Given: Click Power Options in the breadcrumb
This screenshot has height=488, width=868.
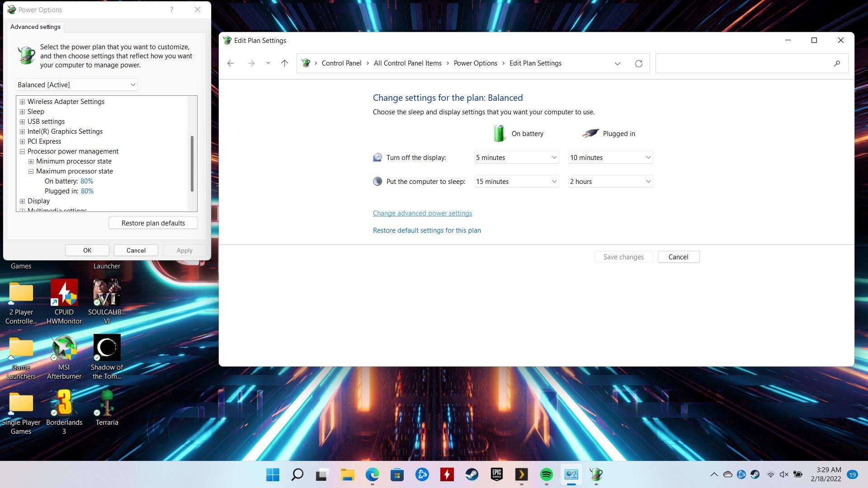Looking at the screenshot, I should click(475, 63).
